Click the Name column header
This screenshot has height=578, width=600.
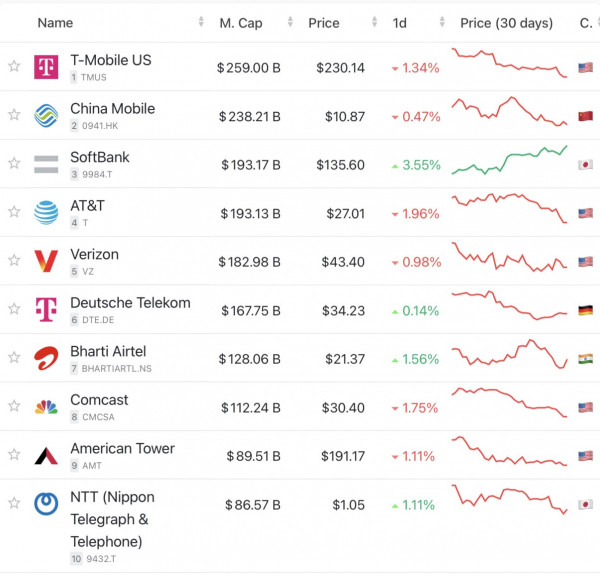pos(55,22)
